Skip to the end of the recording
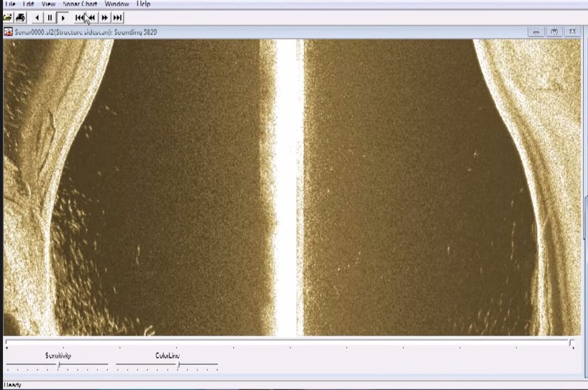 [x=118, y=18]
